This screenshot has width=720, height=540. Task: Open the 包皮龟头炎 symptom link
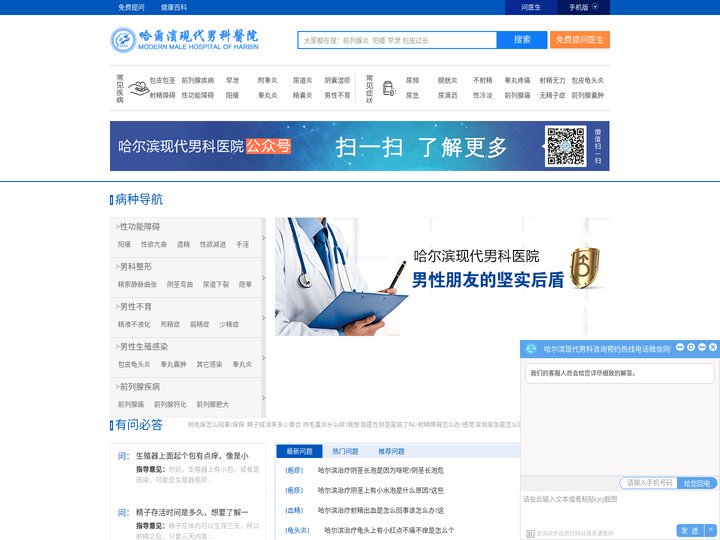[587, 80]
